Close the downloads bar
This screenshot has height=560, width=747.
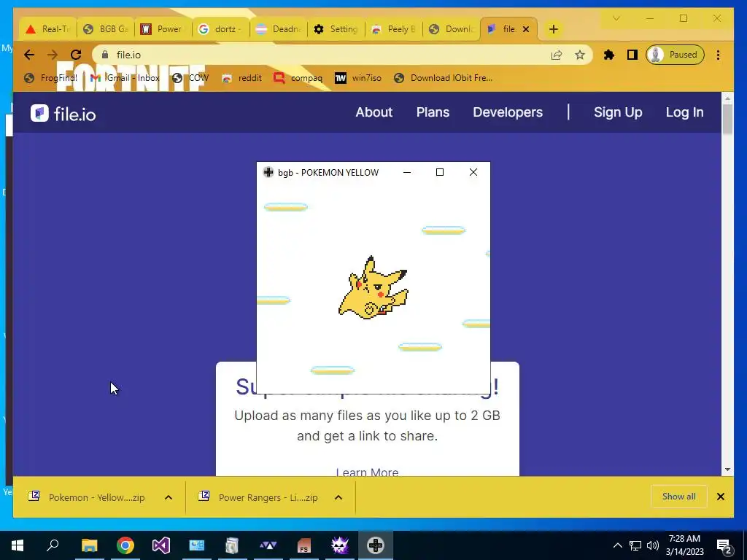click(720, 497)
